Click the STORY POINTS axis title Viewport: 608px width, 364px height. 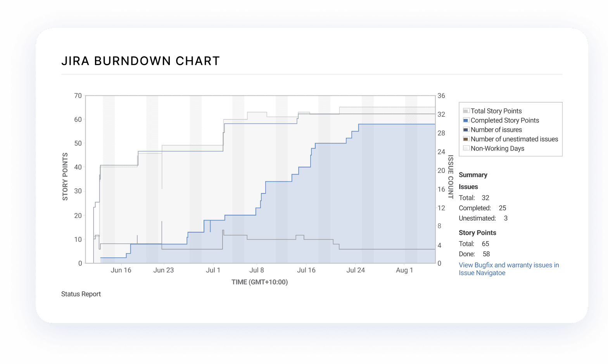tap(65, 177)
